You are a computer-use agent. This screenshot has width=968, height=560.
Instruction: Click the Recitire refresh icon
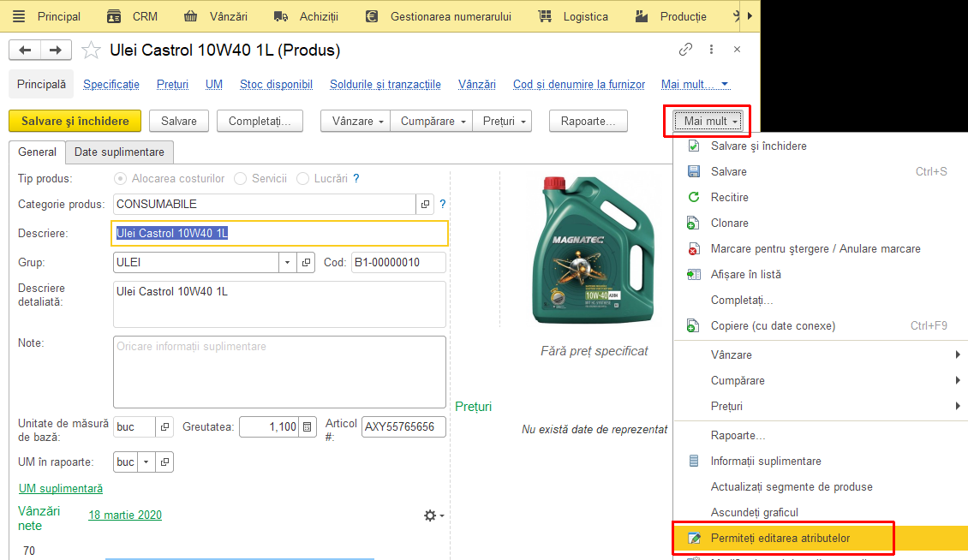pyautogui.click(x=693, y=197)
